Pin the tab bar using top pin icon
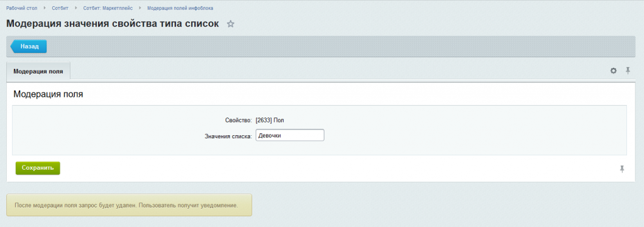644x227 pixels. pyautogui.click(x=628, y=70)
